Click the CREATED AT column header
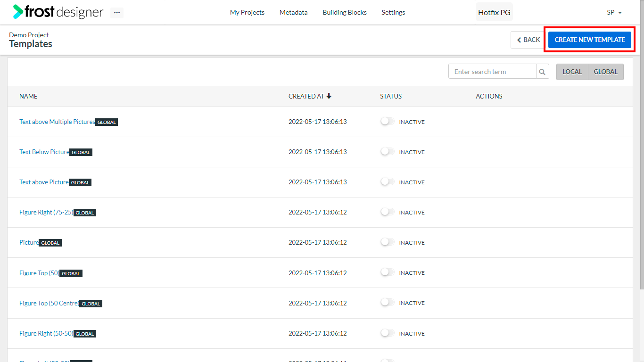Image resolution: width=644 pixels, height=362 pixels. (x=306, y=96)
